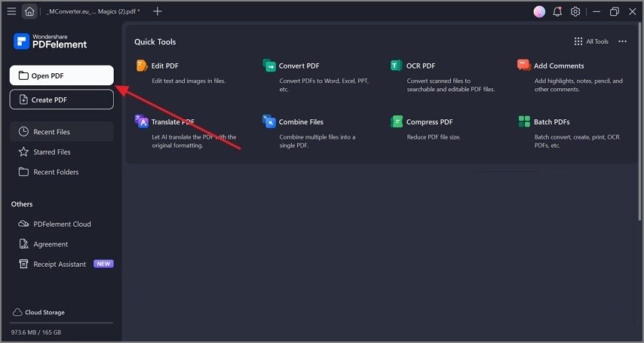
Task: Click the Cloud Storage label
Action: (x=44, y=312)
